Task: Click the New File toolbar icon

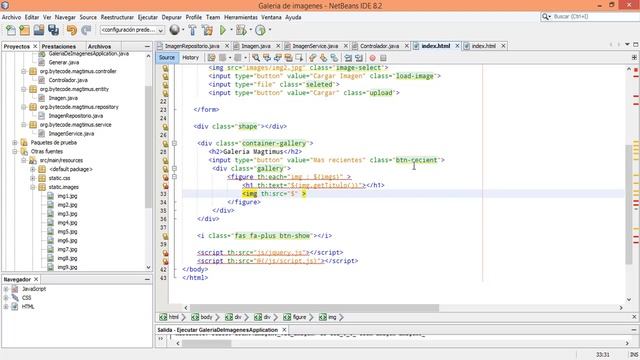Action: 11,30
